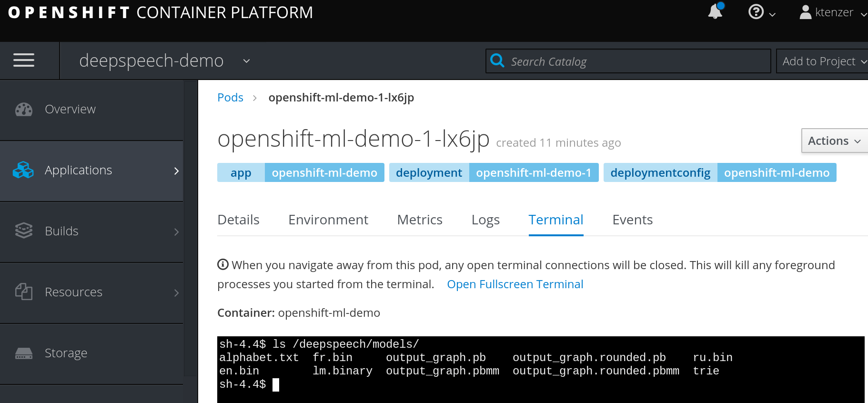The width and height of the screenshot is (868, 403).
Task: Open the Add to Project dropdown
Action: tap(822, 61)
